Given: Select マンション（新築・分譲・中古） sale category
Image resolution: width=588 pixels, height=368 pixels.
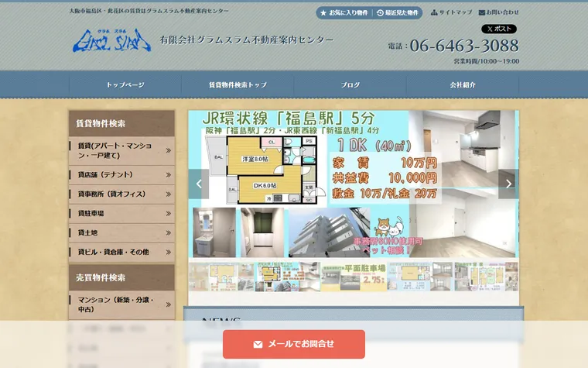Looking at the screenshot, I should click(122, 304).
